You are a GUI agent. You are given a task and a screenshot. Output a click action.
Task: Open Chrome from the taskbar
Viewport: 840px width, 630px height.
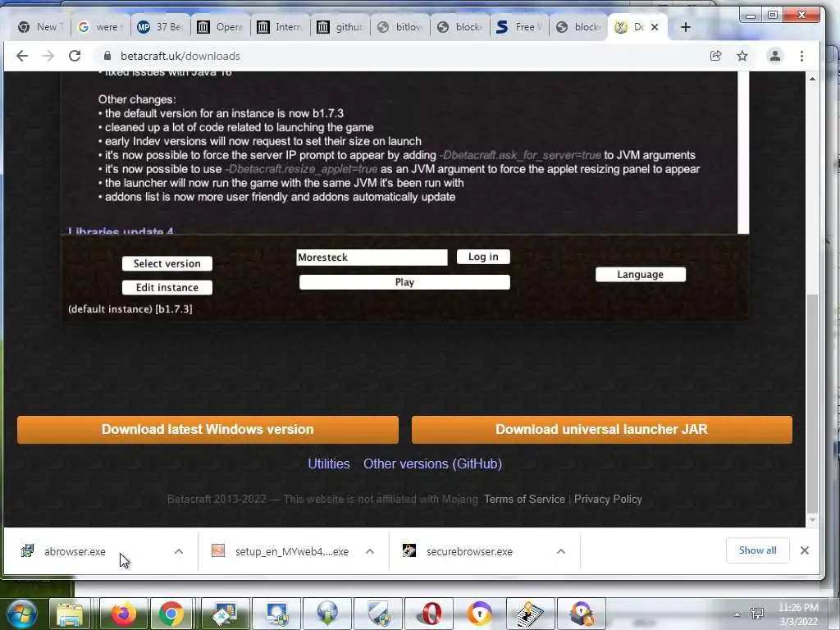[x=171, y=614]
